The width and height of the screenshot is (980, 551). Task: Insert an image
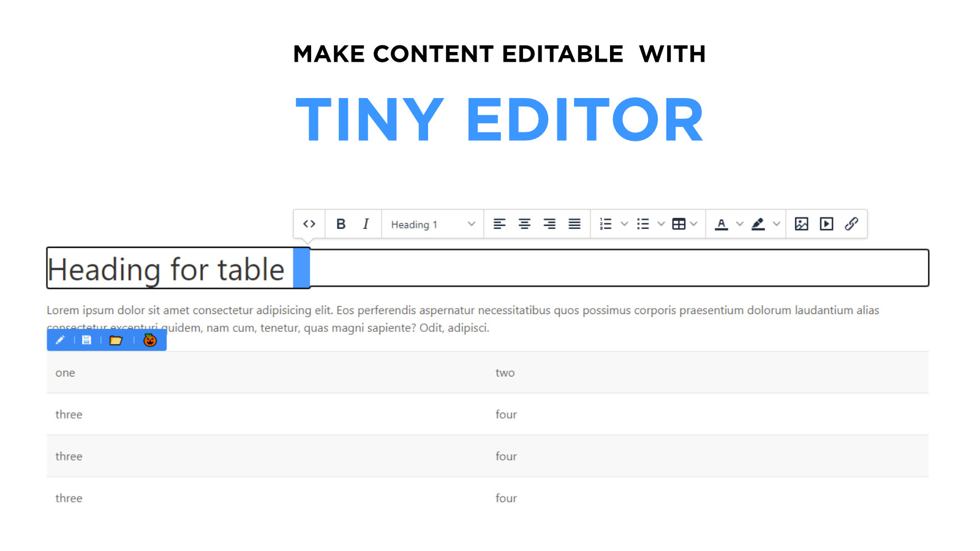(802, 224)
